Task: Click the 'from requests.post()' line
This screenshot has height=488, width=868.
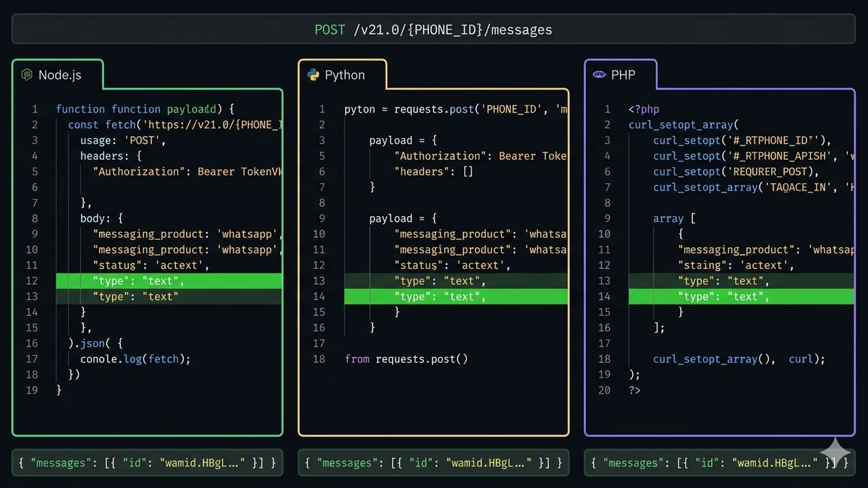Action: pyautogui.click(x=407, y=359)
